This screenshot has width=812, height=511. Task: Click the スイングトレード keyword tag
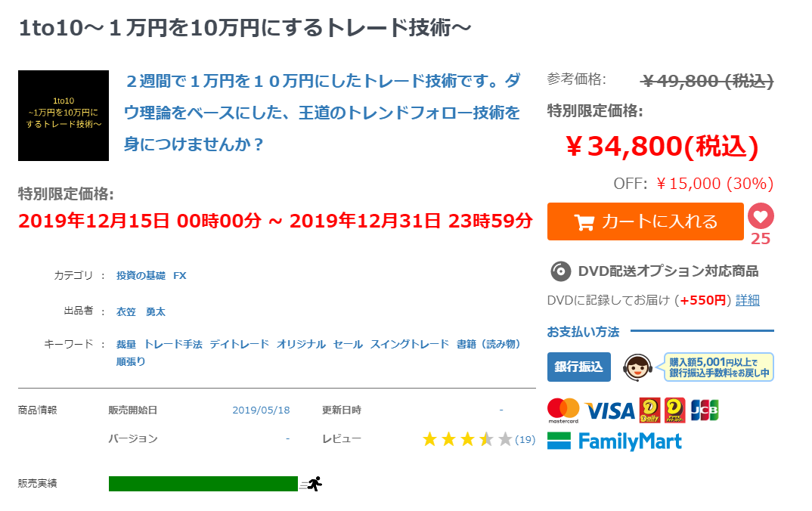pos(409,344)
